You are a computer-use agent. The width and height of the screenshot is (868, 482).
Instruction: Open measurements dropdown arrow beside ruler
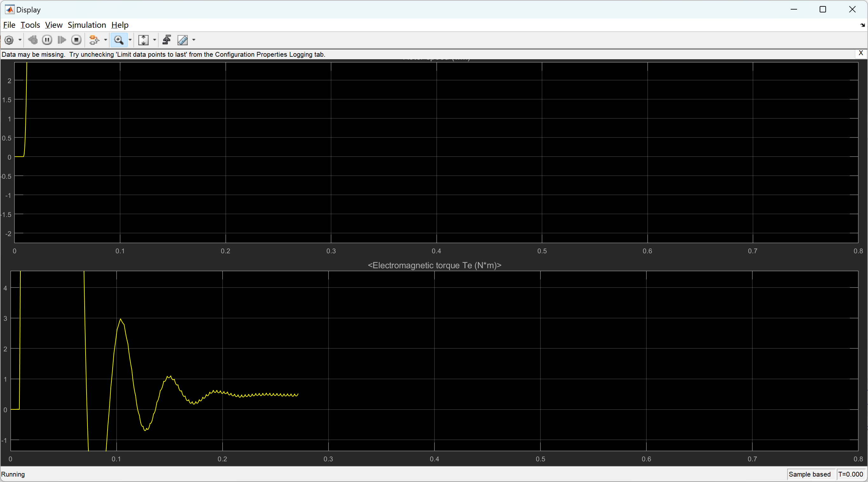point(194,40)
